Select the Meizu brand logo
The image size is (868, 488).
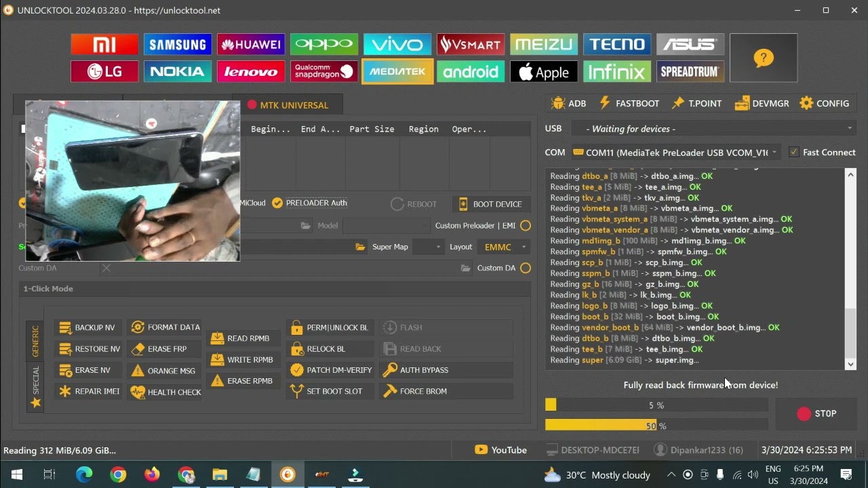point(544,45)
